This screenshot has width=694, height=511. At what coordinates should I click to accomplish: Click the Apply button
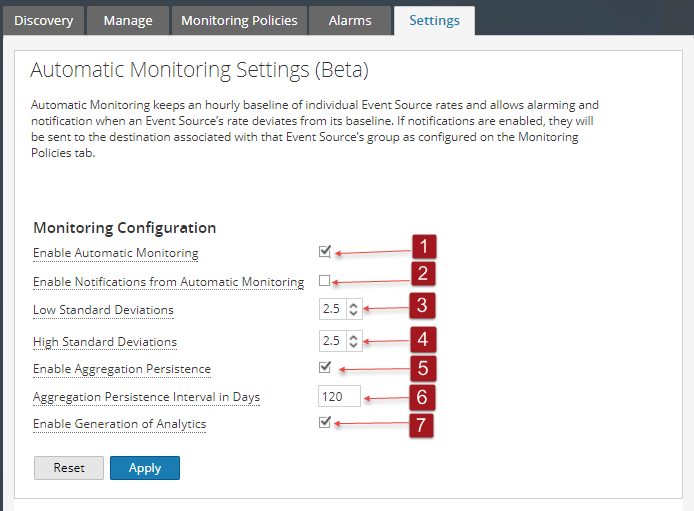145,468
